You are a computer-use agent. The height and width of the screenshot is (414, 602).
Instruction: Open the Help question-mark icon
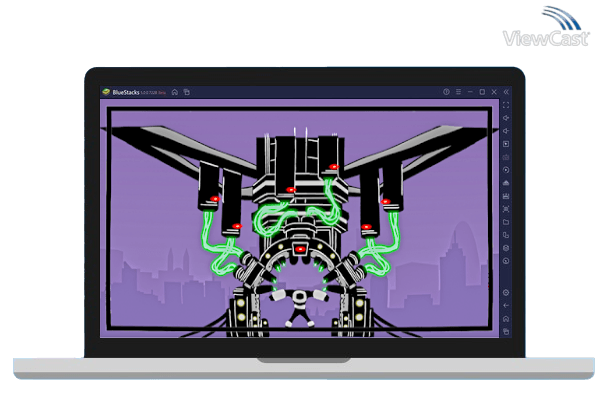446,92
